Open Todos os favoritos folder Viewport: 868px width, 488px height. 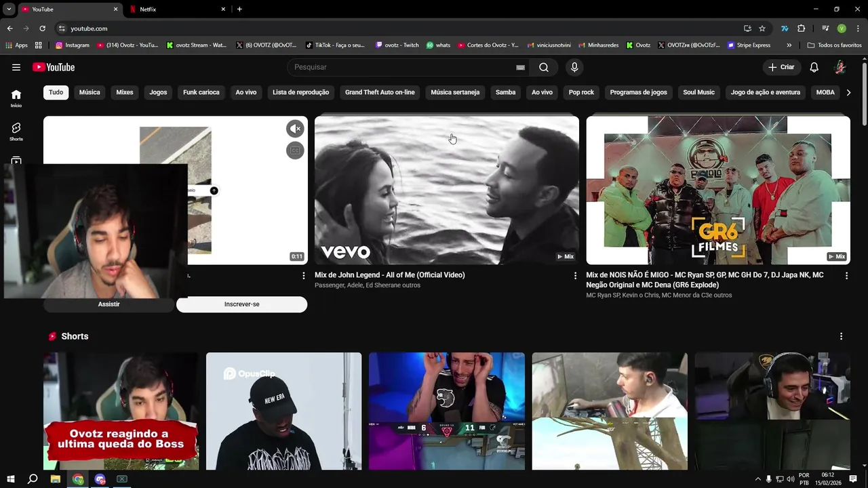tap(835, 45)
